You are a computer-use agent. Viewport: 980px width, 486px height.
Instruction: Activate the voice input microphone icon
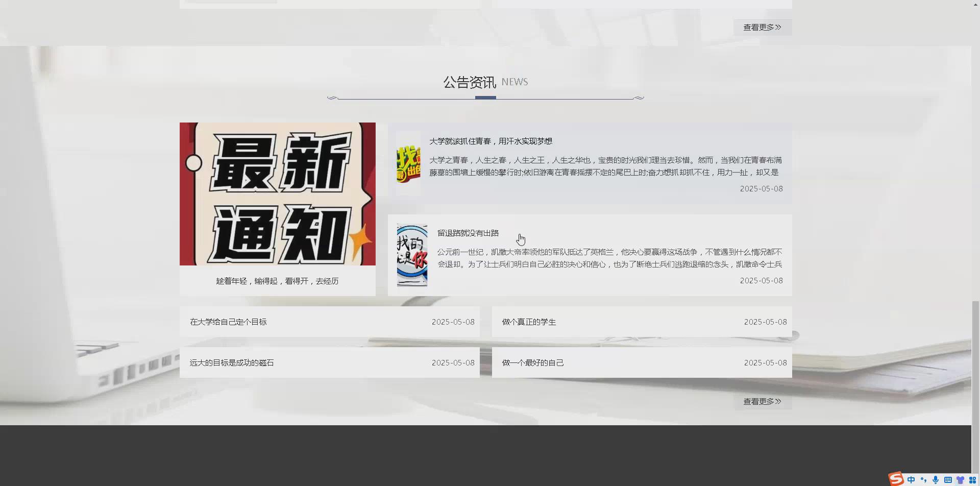coord(936,480)
